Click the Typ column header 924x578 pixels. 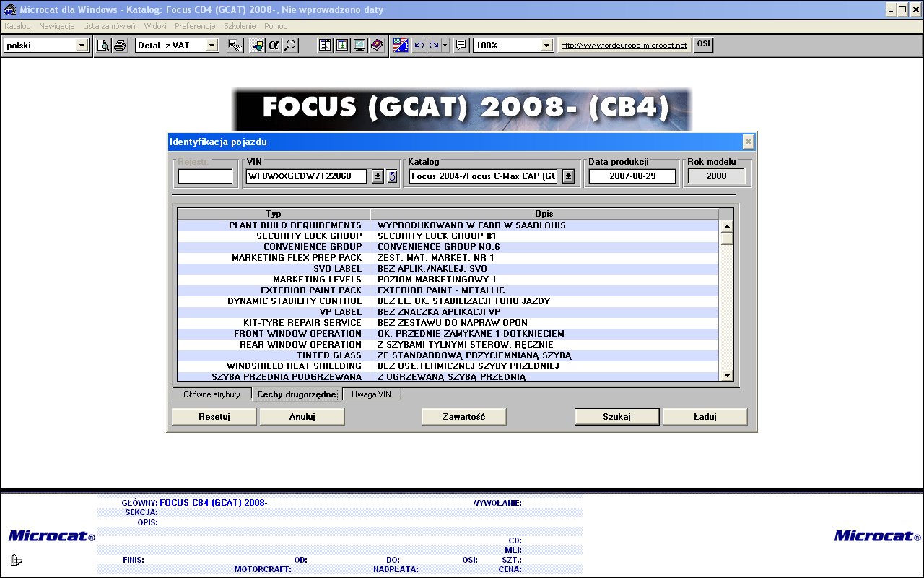(x=274, y=214)
